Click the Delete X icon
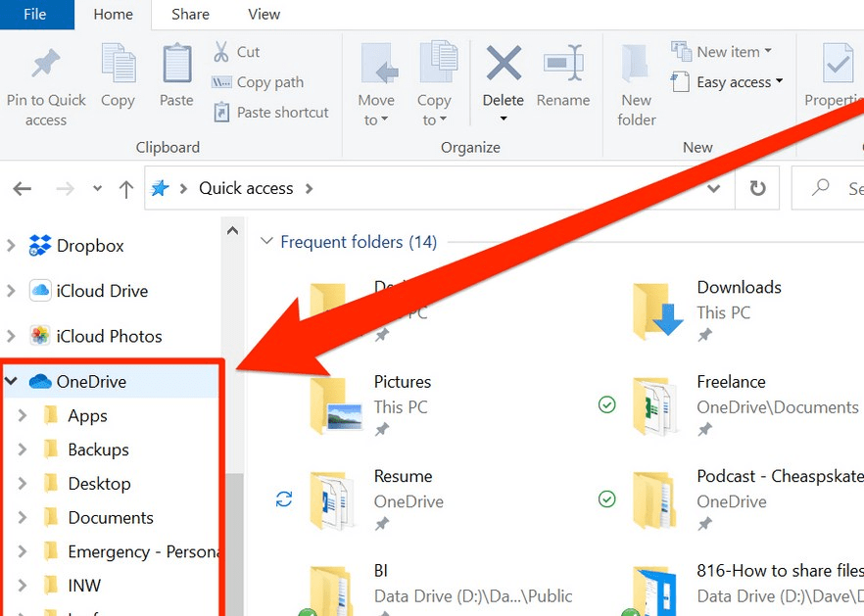 [x=504, y=64]
